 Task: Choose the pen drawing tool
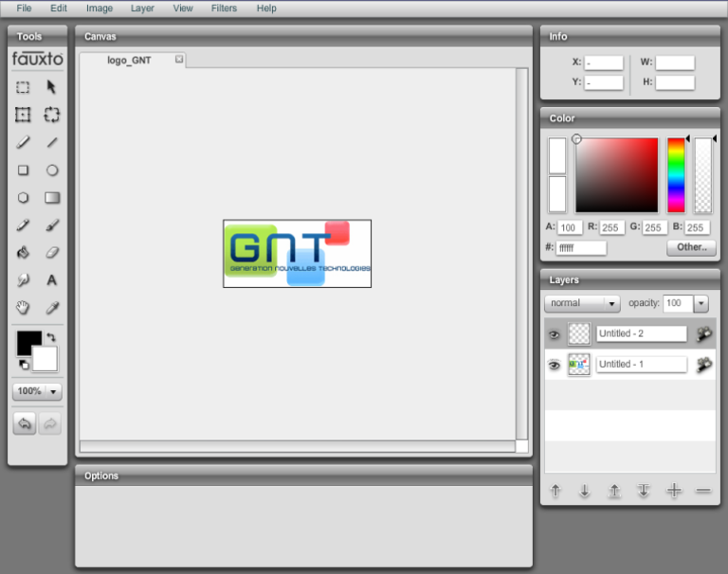point(23,225)
